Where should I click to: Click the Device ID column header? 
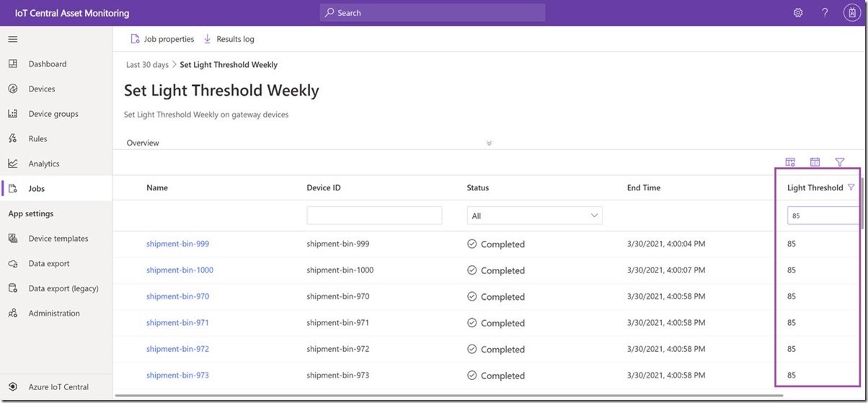324,187
